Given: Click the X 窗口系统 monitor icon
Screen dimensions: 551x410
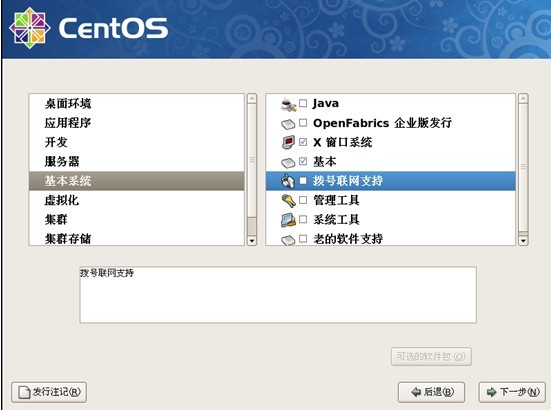Looking at the screenshot, I should coord(289,142).
